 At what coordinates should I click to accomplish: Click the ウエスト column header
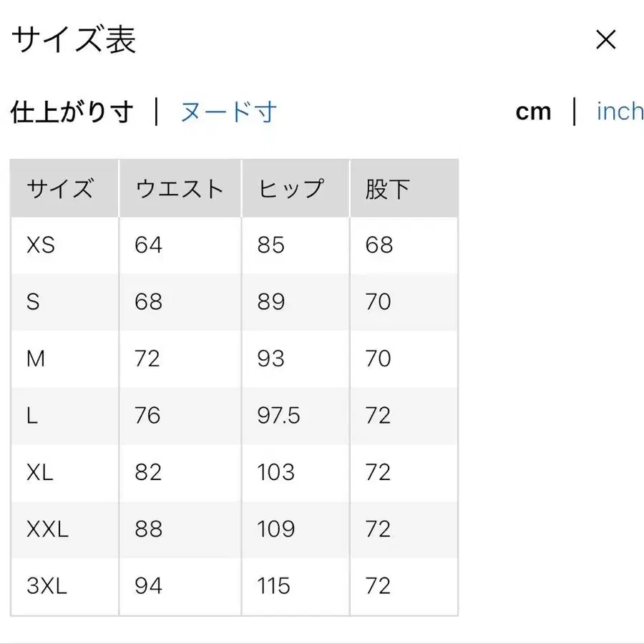tap(179, 188)
